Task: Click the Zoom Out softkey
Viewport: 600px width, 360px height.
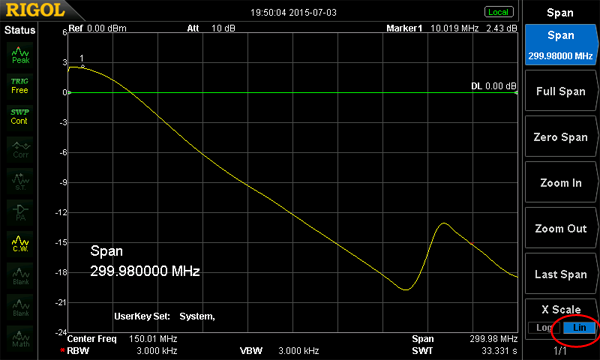Action: click(561, 228)
